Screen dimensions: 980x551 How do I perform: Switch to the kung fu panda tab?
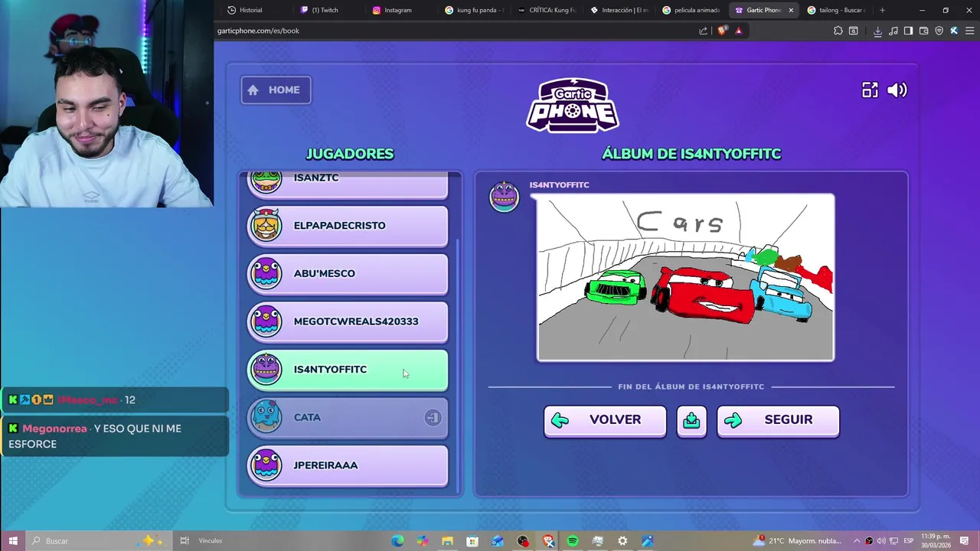coord(474,10)
